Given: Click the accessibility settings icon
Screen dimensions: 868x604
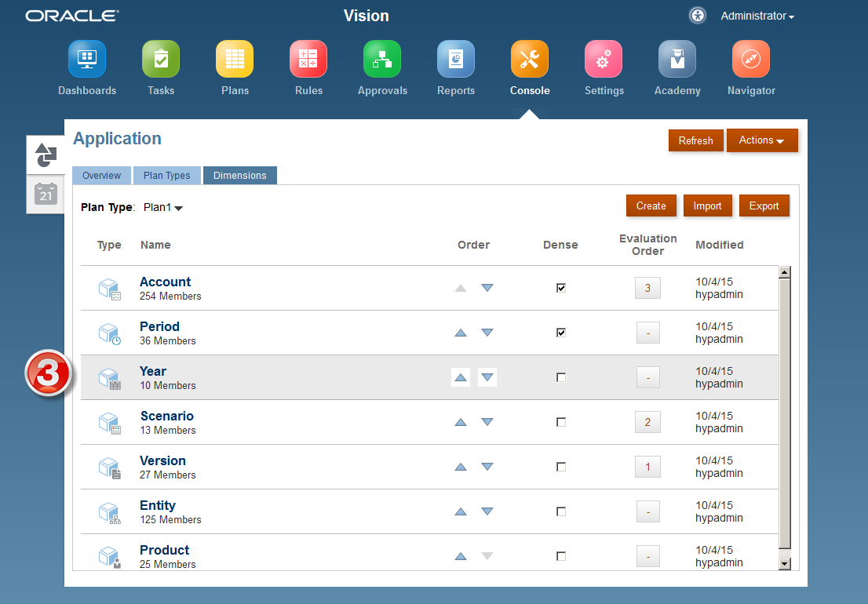Looking at the screenshot, I should pyautogui.click(x=698, y=16).
